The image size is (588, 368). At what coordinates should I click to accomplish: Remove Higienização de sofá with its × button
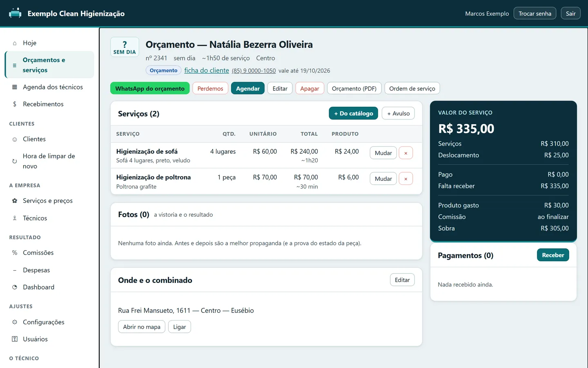click(405, 153)
